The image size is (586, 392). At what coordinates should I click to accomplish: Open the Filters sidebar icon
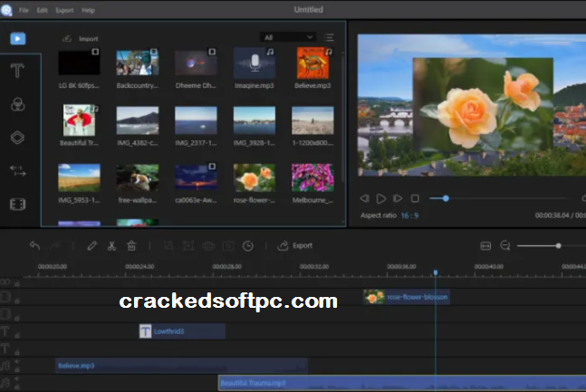click(x=17, y=104)
